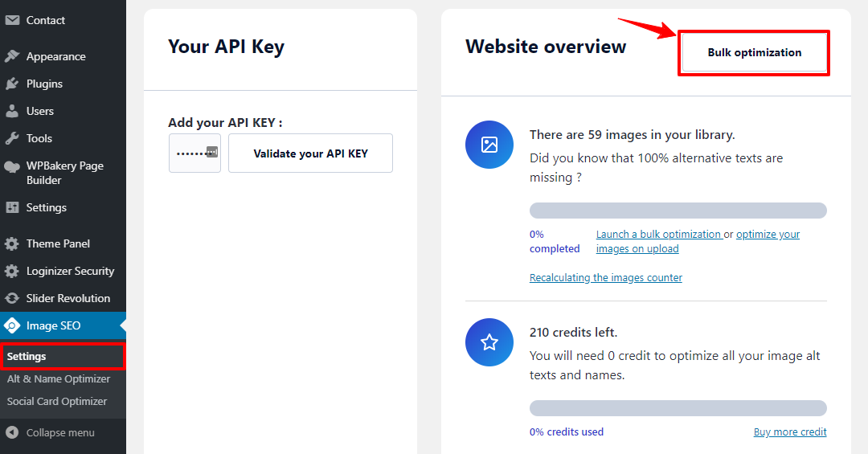The width and height of the screenshot is (868, 454).
Task: Click the Tools wrench icon
Action: [11, 138]
